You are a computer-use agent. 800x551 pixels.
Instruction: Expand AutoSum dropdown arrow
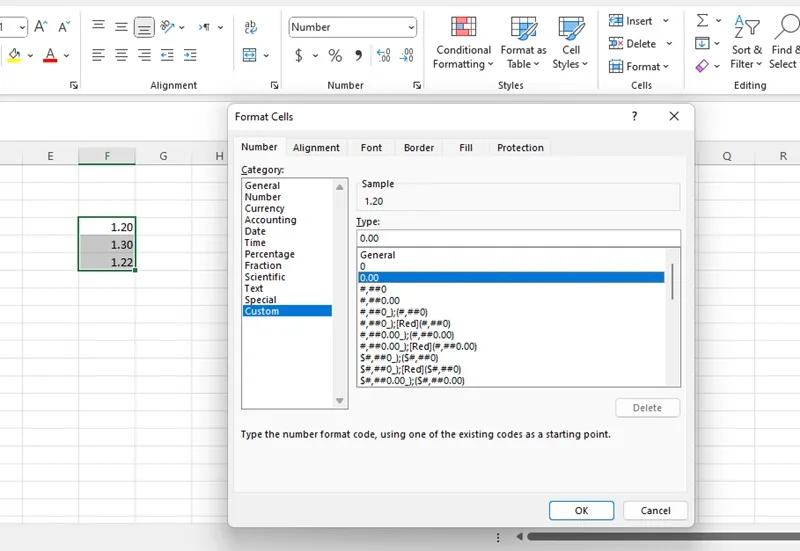(x=718, y=21)
